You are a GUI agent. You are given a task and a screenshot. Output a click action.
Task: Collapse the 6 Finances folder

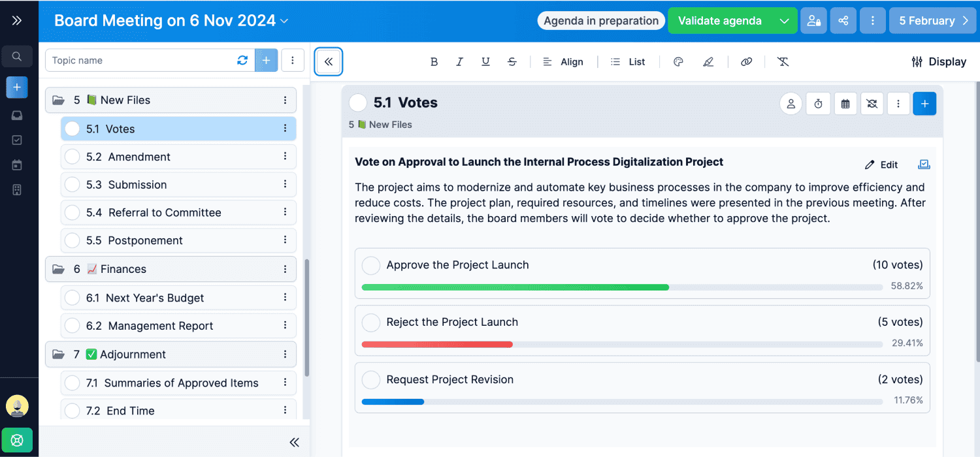59,269
